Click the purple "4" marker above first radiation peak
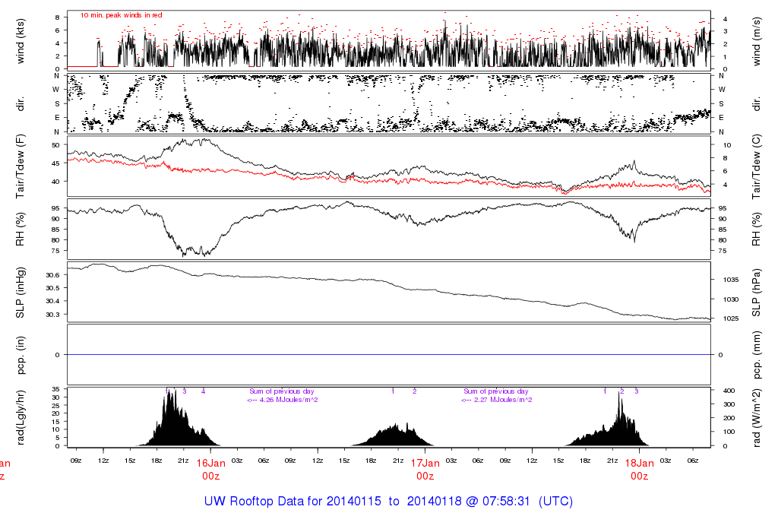Screen dimensions: 778x532 [204, 391]
